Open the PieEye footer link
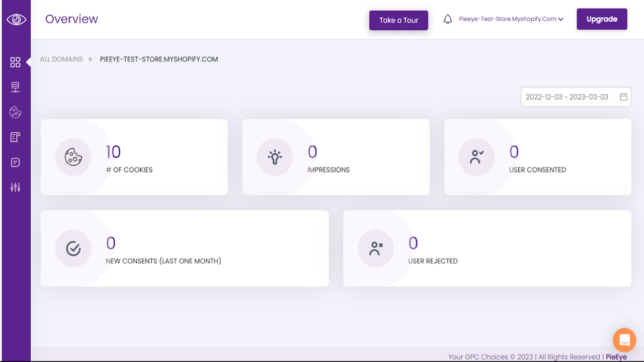 pyautogui.click(x=615, y=356)
